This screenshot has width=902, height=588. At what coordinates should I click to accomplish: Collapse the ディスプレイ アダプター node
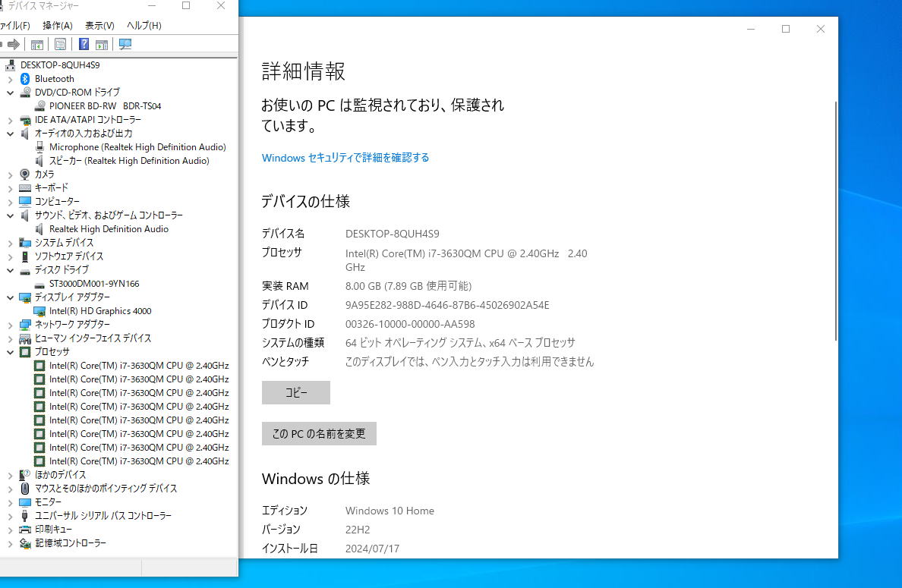[11, 297]
